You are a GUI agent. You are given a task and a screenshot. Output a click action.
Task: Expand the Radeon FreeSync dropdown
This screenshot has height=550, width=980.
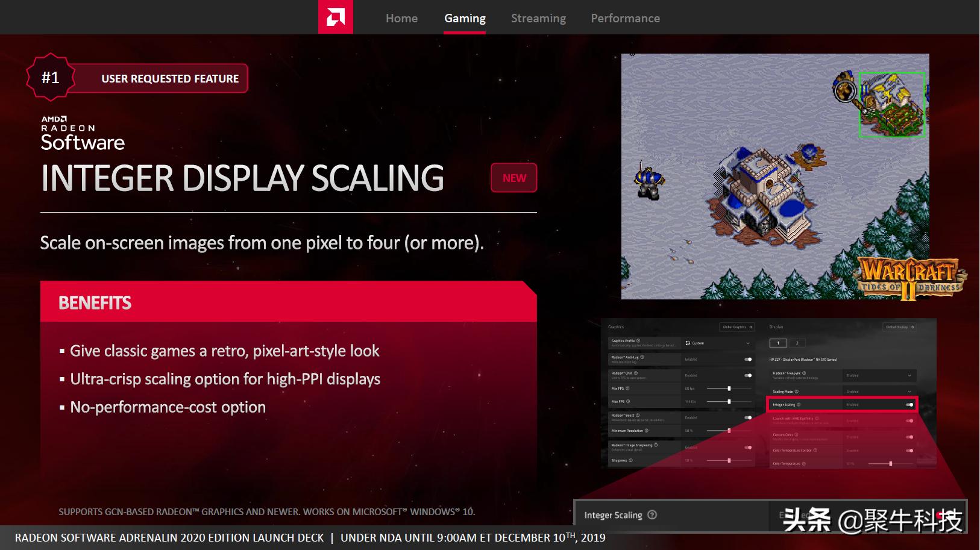[x=879, y=375]
